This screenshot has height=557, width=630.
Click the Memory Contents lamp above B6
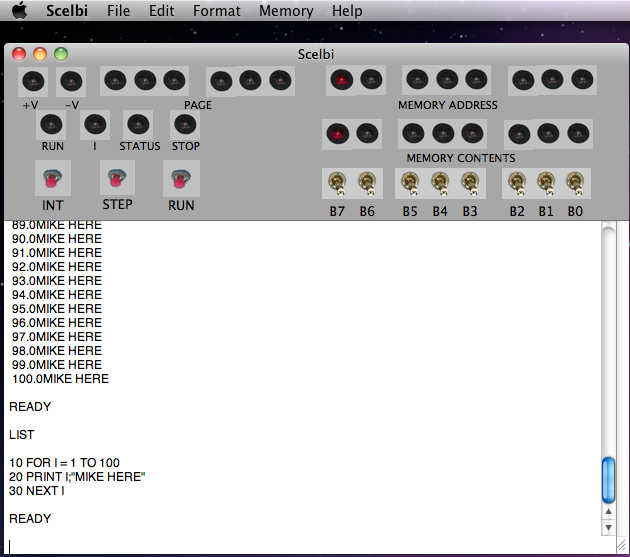click(367, 134)
